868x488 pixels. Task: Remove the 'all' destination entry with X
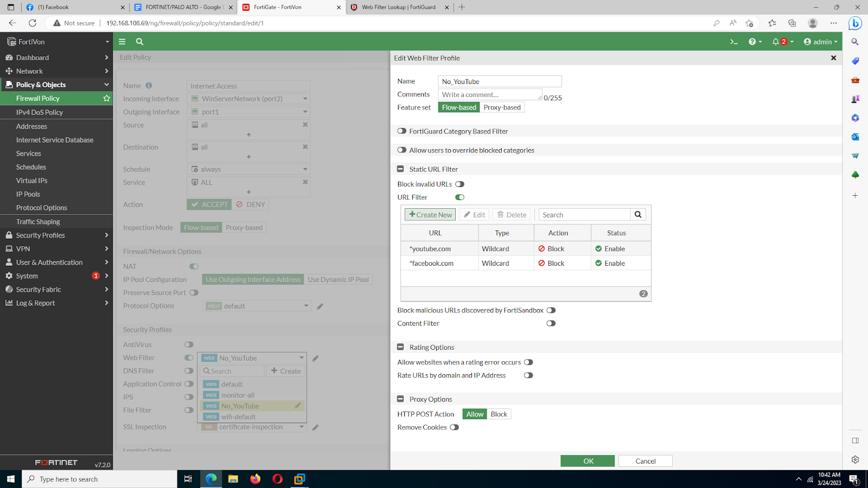(x=305, y=147)
